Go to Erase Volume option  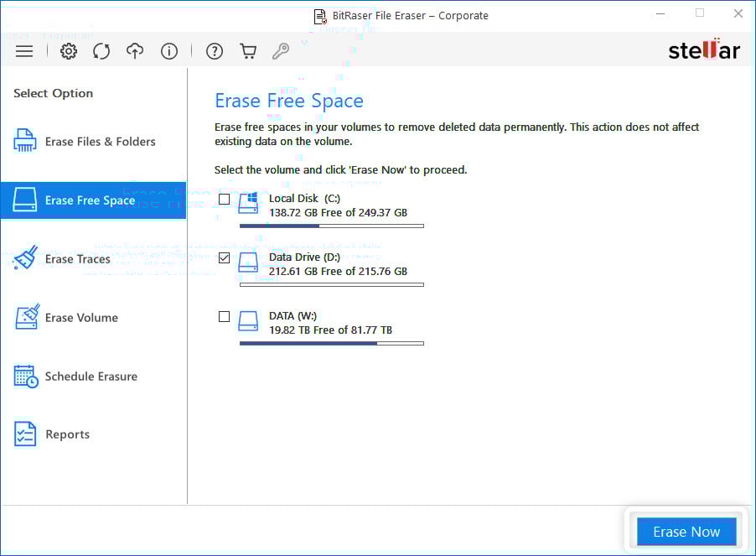[93, 317]
